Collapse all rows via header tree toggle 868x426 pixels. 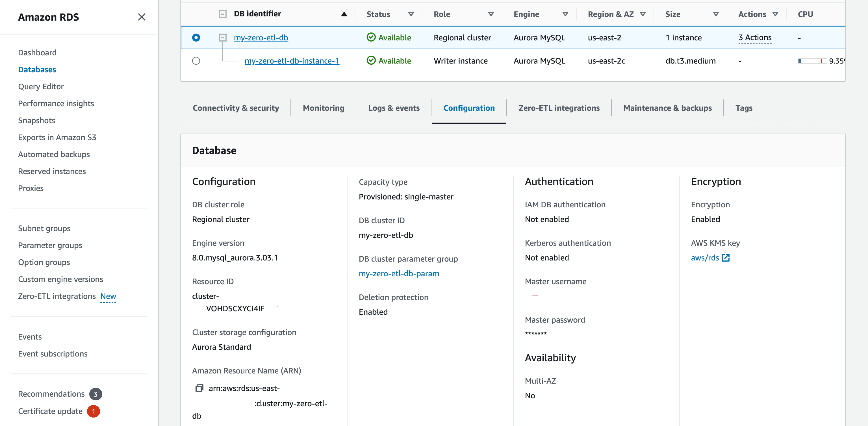click(x=222, y=14)
